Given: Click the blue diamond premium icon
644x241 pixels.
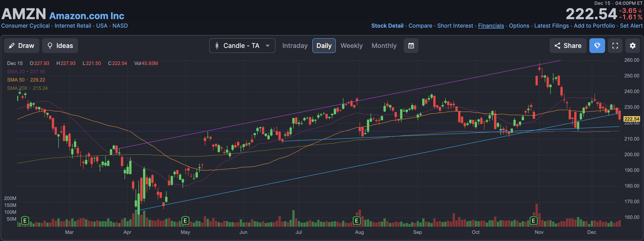Looking at the screenshot, I should (x=597, y=45).
